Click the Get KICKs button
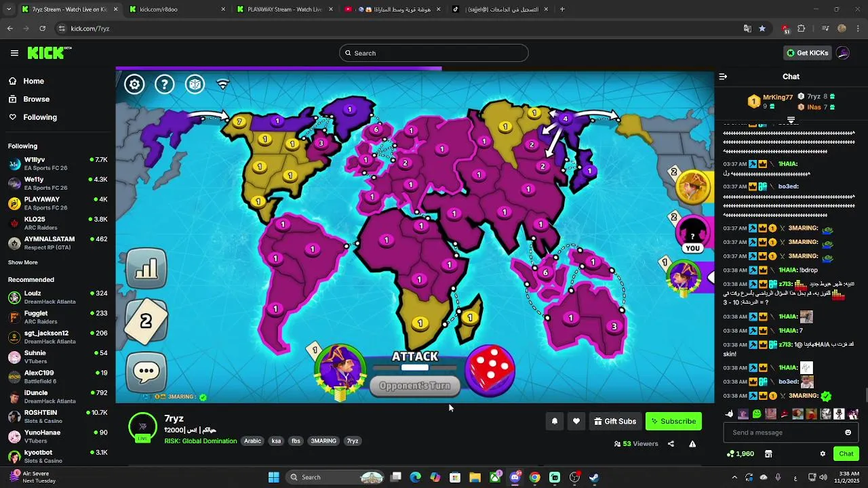The height and width of the screenshot is (488, 868). (x=807, y=53)
